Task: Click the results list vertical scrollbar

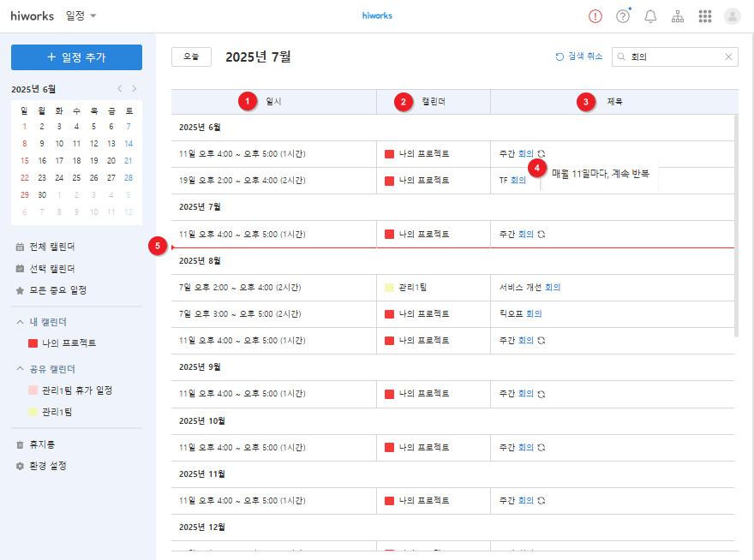Action: 736,226
